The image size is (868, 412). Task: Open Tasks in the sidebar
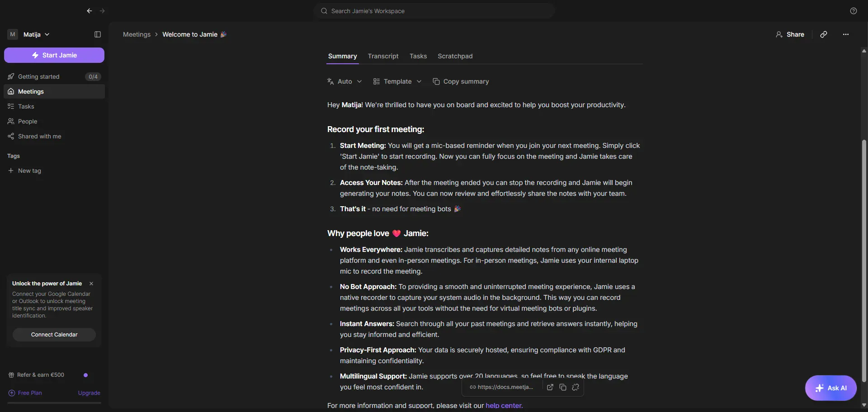pos(54,106)
